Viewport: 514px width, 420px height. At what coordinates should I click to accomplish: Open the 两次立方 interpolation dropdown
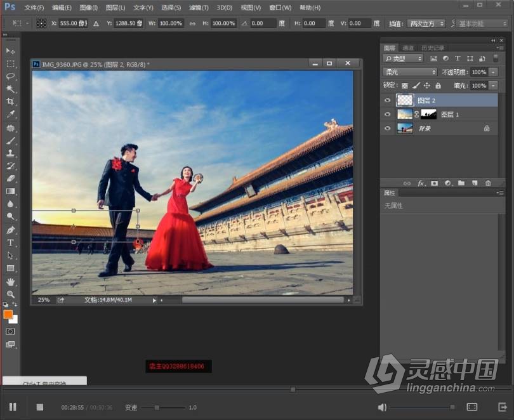(x=426, y=23)
